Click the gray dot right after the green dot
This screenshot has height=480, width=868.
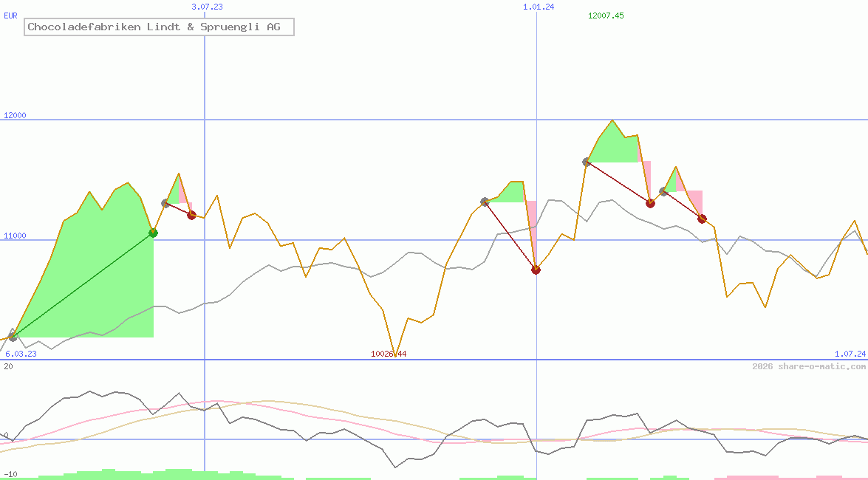(165, 203)
